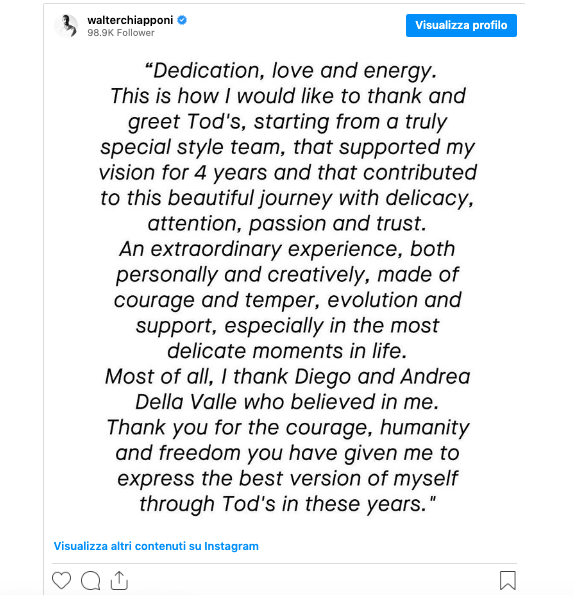Follow the Visualizza altri contenuti su Instagram link
The image size is (574, 595).
[x=156, y=546]
